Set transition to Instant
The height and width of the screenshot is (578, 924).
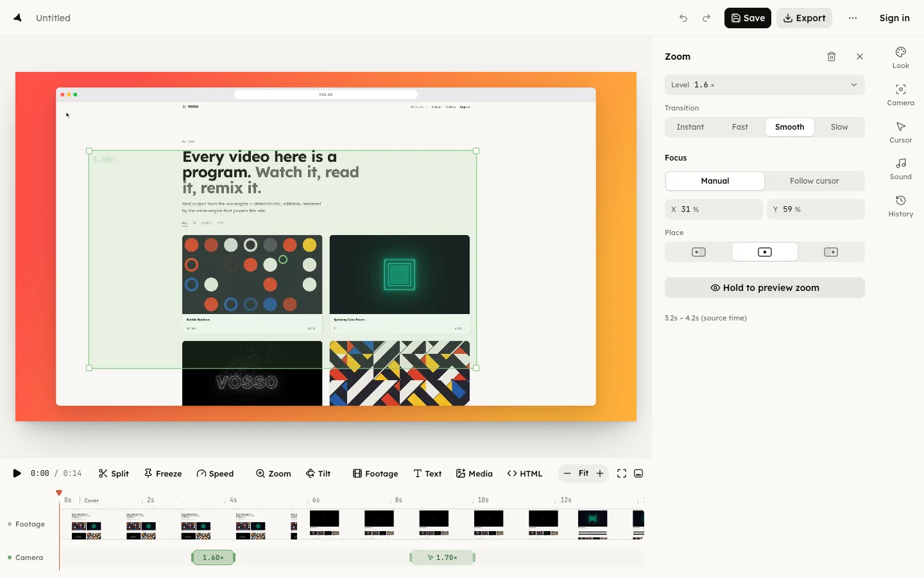pos(690,127)
